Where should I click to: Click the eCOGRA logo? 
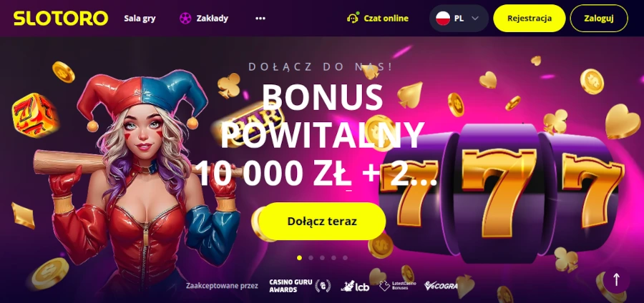coord(441,286)
